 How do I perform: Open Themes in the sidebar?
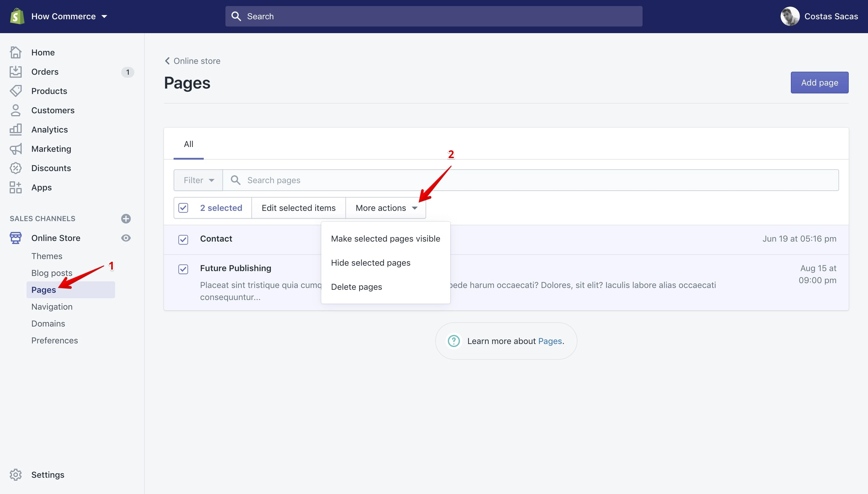coord(47,256)
